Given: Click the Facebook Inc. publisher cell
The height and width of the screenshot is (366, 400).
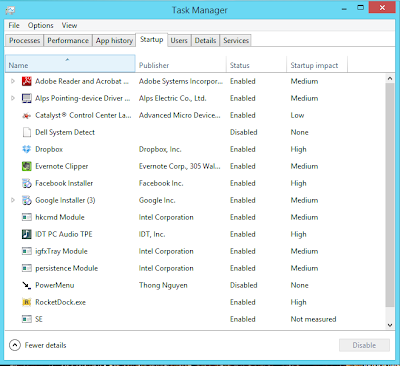Looking at the screenshot, I should tap(161, 183).
